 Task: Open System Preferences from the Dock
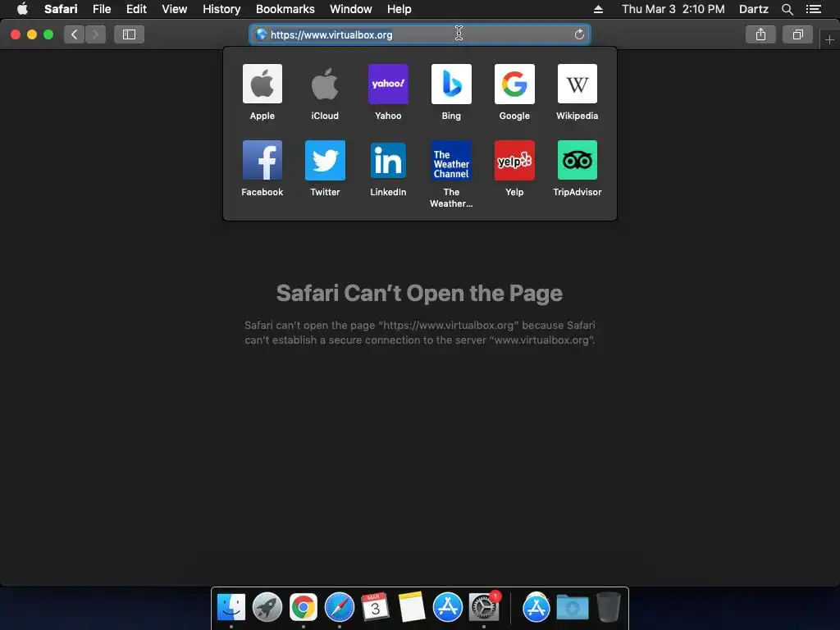(484, 608)
